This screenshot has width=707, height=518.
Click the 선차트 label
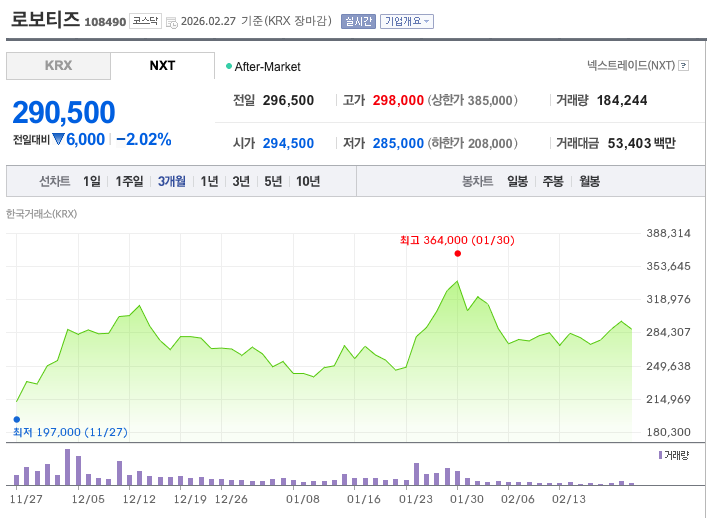(x=55, y=181)
